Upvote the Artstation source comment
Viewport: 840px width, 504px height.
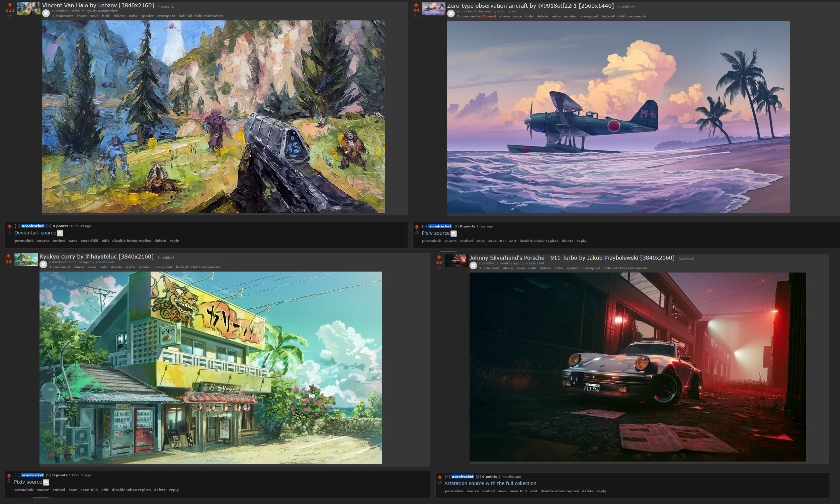point(440,477)
